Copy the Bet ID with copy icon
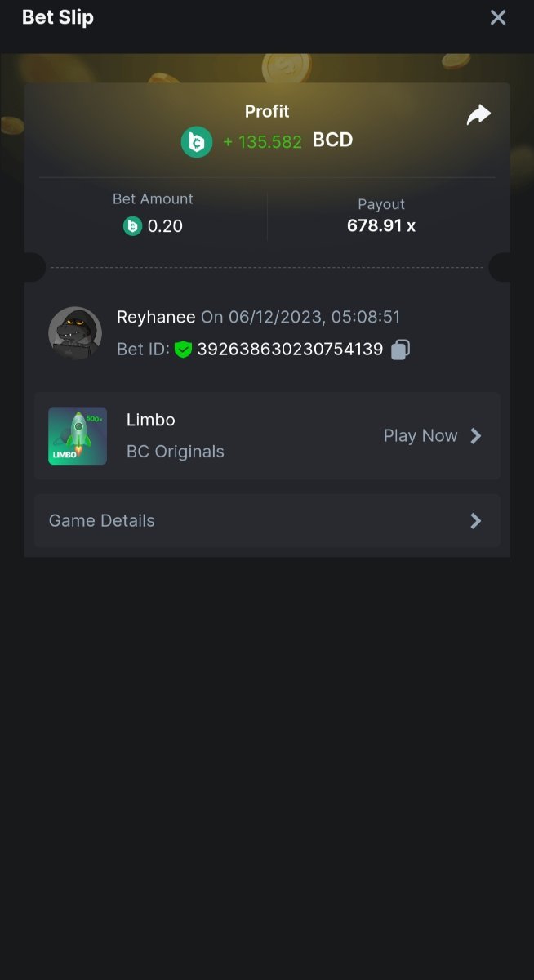This screenshot has width=534, height=980. pyautogui.click(x=400, y=350)
